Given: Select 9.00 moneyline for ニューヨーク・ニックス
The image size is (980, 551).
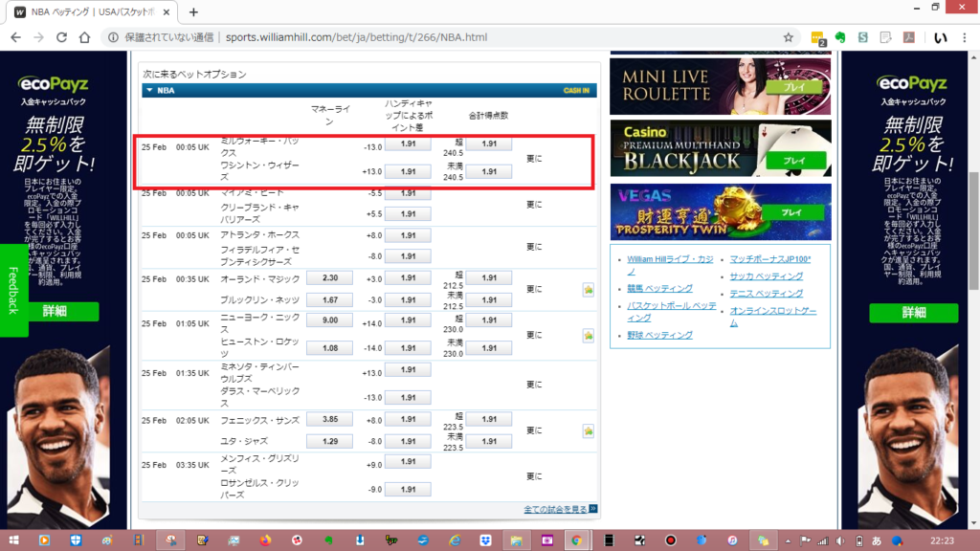Looking at the screenshot, I should coord(329,320).
